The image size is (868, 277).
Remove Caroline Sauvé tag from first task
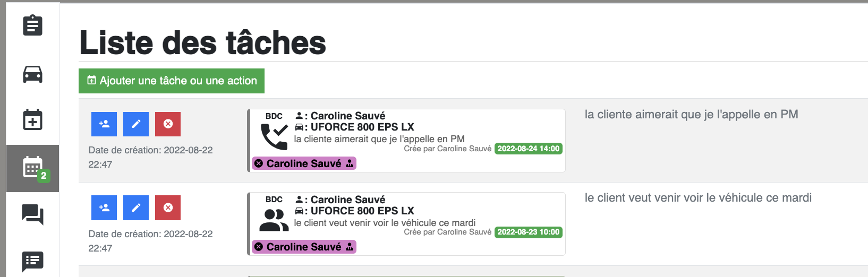pyautogui.click(x=259, y=163)
